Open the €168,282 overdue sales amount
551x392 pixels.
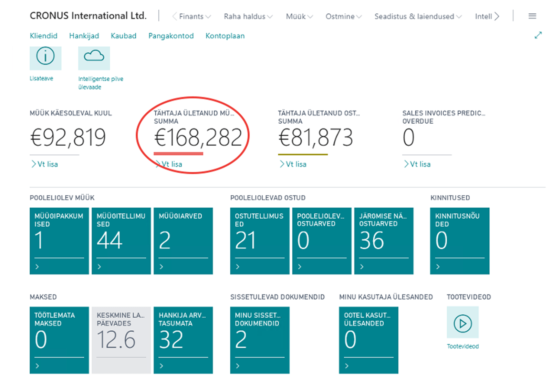[198, 137]
